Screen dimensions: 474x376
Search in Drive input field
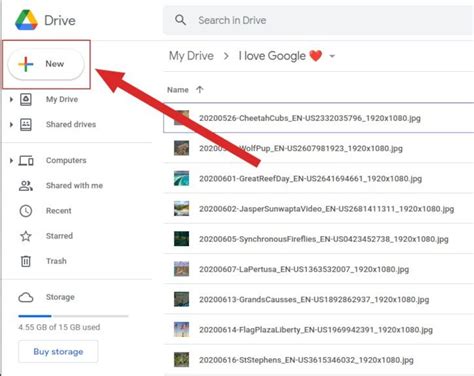(318, 20)
